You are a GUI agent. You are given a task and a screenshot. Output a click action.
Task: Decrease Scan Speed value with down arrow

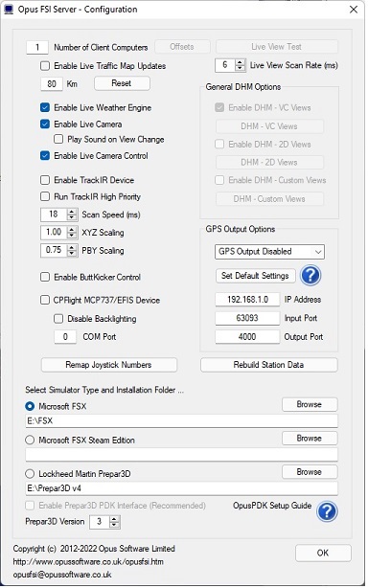coord(72,217)
